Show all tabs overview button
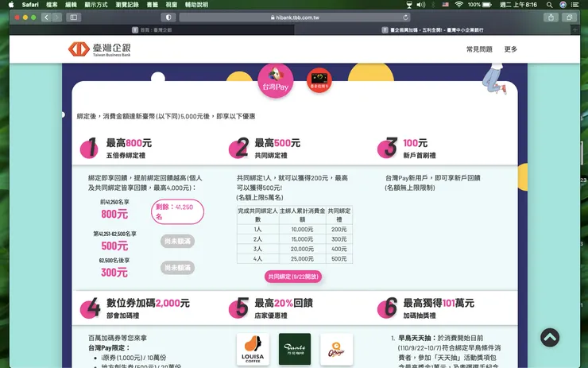The height and width of the screenshot is (368, 588). [569, 17]
